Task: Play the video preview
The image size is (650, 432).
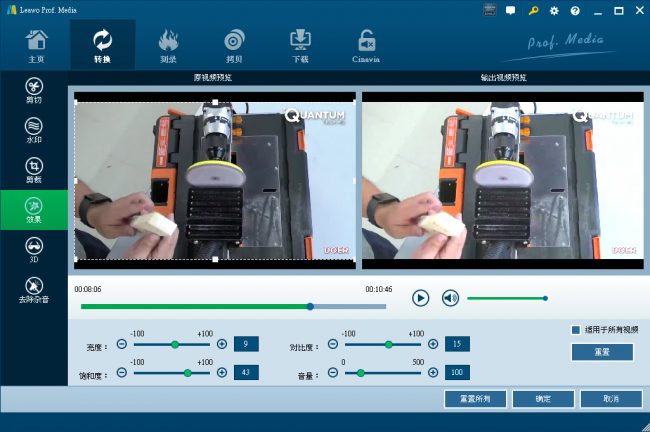Action: coord(421,298)
